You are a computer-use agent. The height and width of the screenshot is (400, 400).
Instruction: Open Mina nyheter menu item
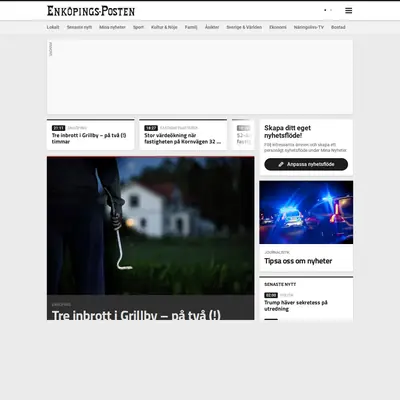(x=112, y=27)
